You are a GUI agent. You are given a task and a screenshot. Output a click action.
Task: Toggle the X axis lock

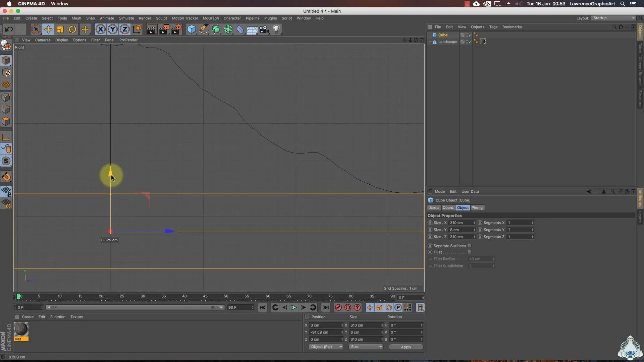pos(100,29)
